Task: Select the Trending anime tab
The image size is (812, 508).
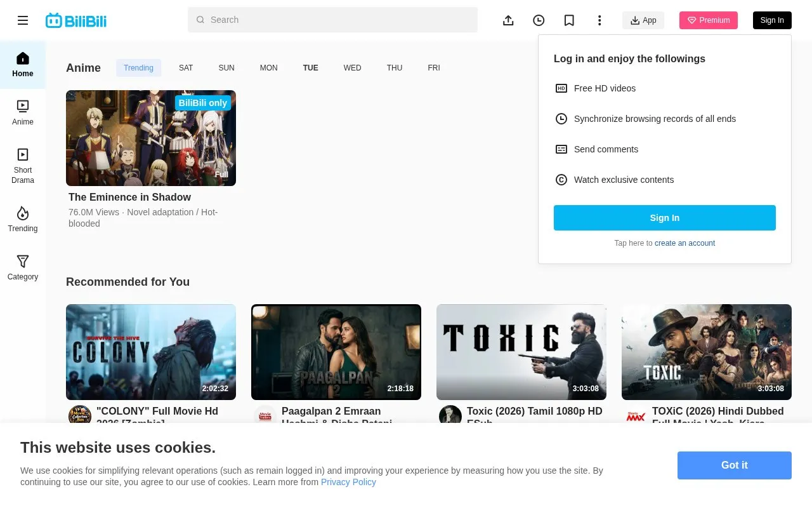Action: pos(138,68)
